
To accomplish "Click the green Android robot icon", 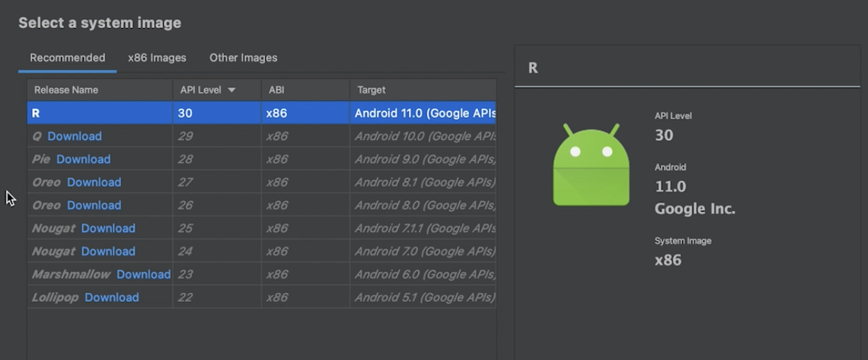I will point(591,164).
